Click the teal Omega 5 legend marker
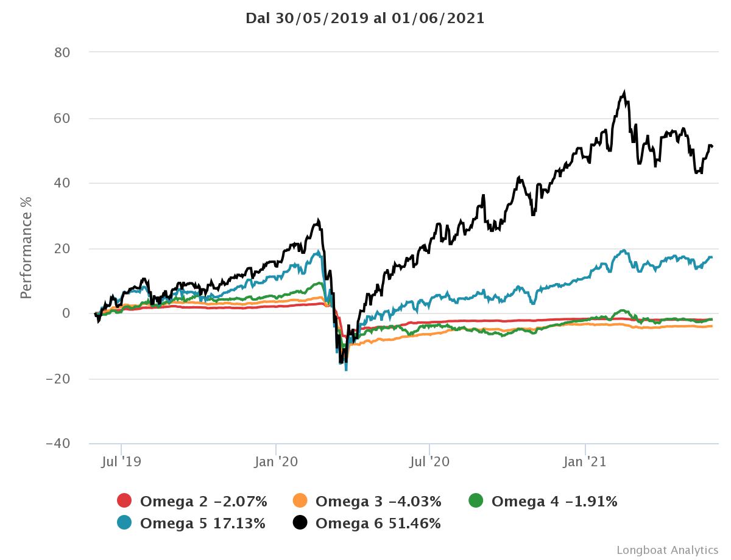This screenshot has height=560, width=731. coord(124,523)
